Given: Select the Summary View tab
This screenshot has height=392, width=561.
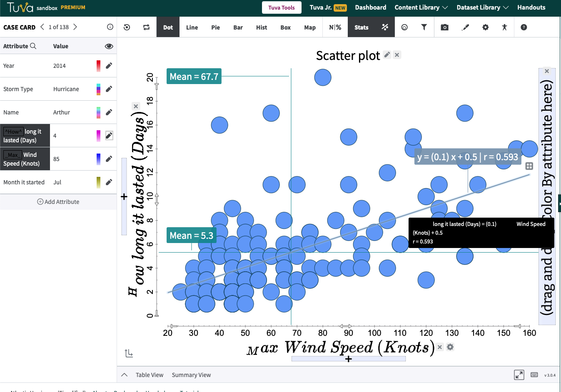Looking at the screenshot, I should (x=191, y=375).
